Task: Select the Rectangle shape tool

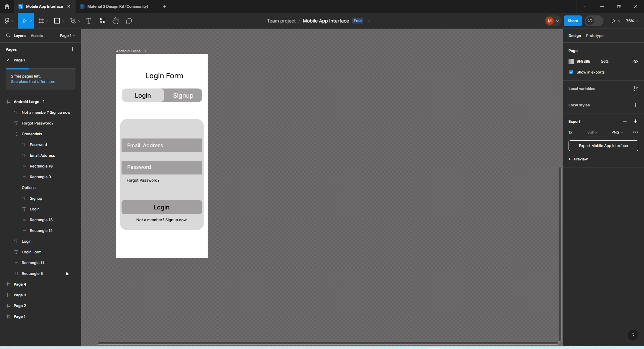Action: (x=57, y=21)
